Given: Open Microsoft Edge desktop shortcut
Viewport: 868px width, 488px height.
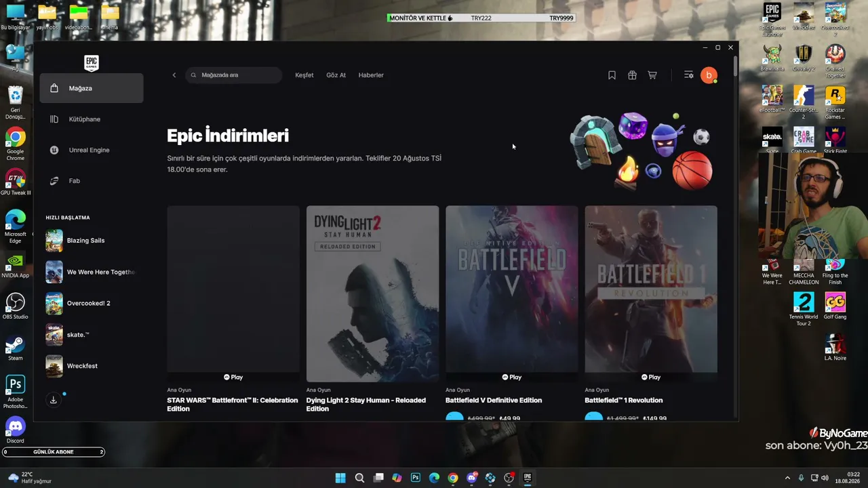Looking at the screenshot, I should pyautogui.click(x=15, y=226).
